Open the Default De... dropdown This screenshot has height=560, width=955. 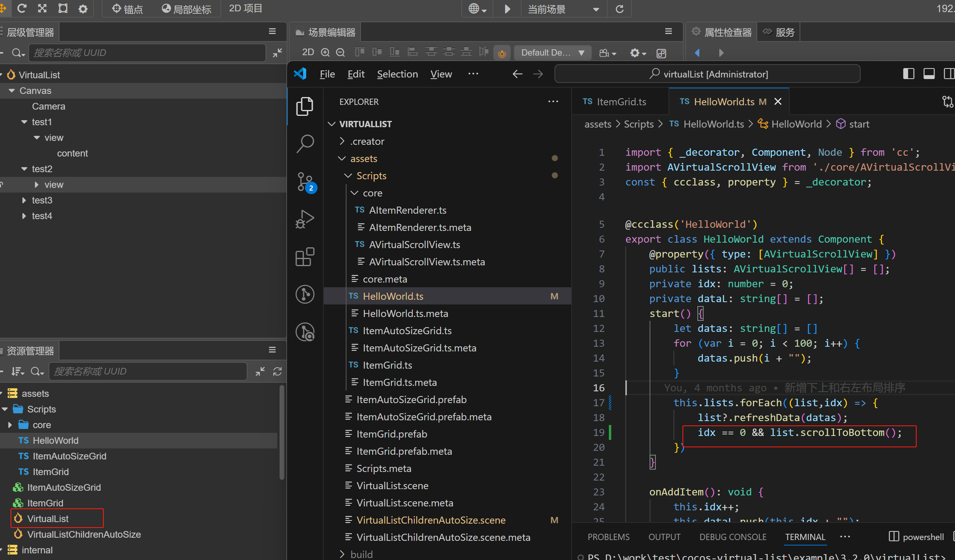coord(552,52)
